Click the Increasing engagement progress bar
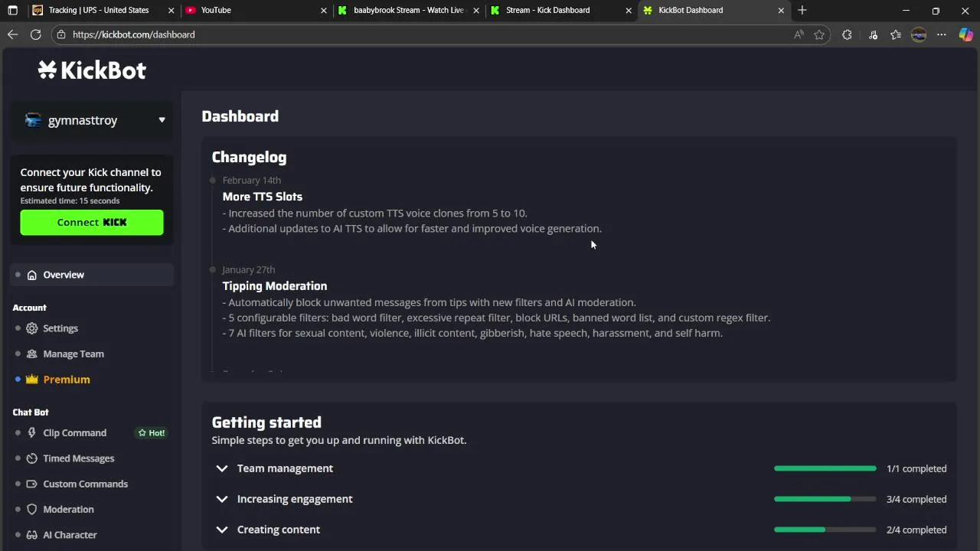980x551 pixels. click(825, 499)
